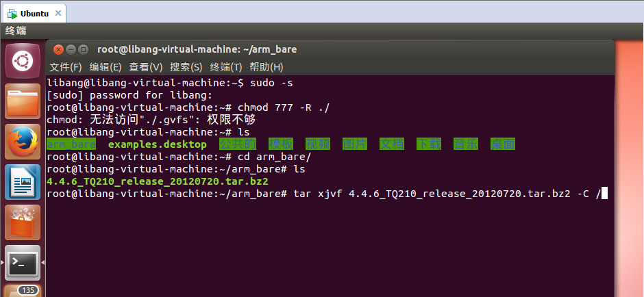644x297 pixels.
Task: Close the Ubuntu VM tab
Action: point(58,13)
